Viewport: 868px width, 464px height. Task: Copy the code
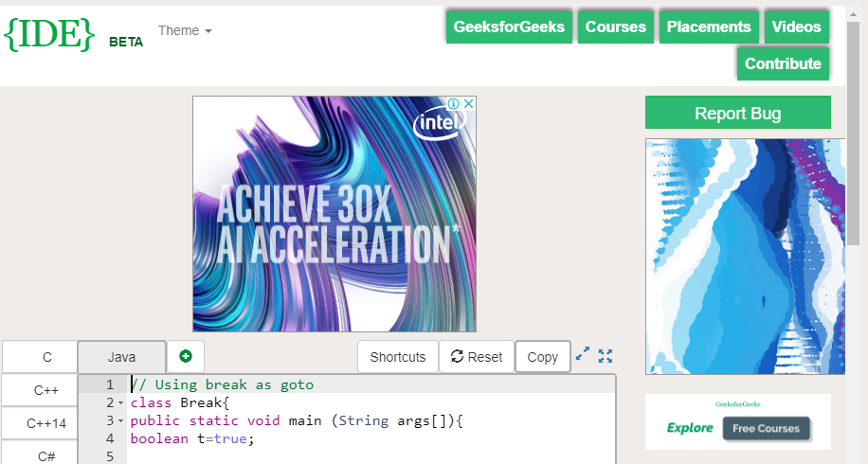click(x=542, y=357)
